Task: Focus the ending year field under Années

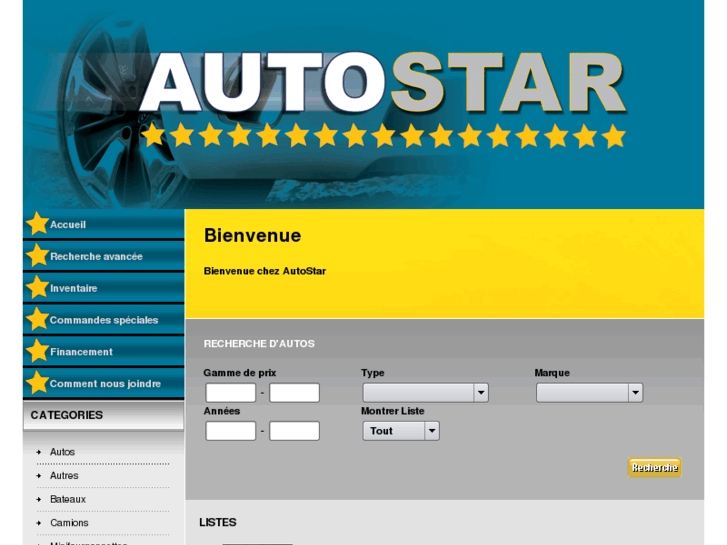Action: [294, 431]
